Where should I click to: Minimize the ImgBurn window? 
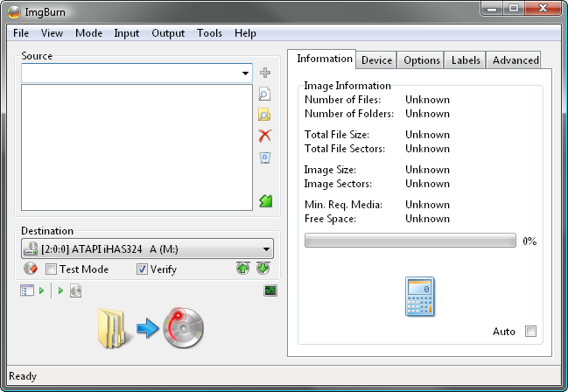[492, 9]
